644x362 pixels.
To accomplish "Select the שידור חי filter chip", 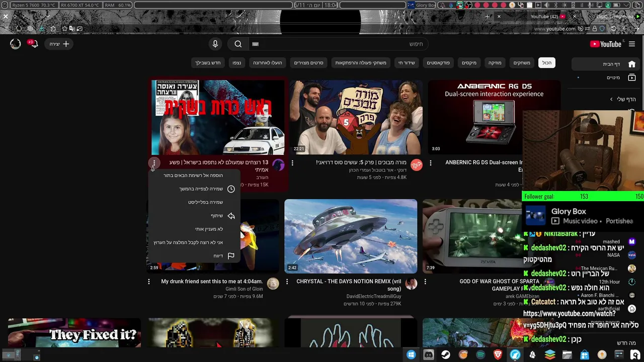I will pos(407,63).
